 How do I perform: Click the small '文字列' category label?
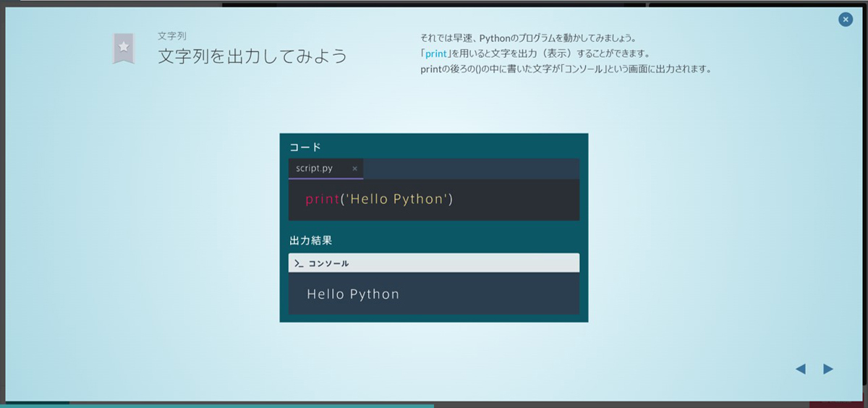172,35
